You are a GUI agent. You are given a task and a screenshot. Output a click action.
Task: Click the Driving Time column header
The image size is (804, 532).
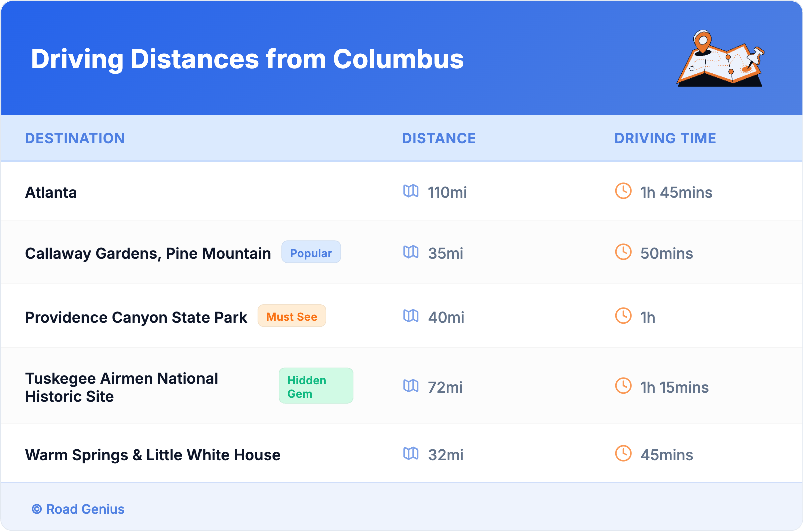pyautogui.click(x=665, y=138)
